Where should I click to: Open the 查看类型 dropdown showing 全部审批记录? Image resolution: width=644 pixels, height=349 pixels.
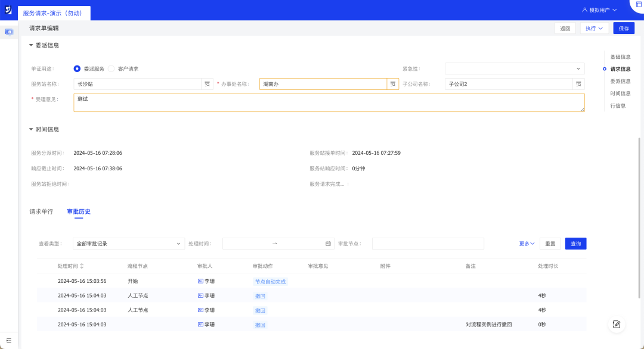pos(128,244)
